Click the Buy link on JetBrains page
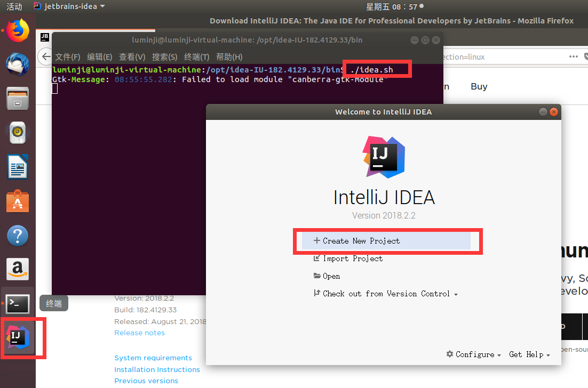 479,86
